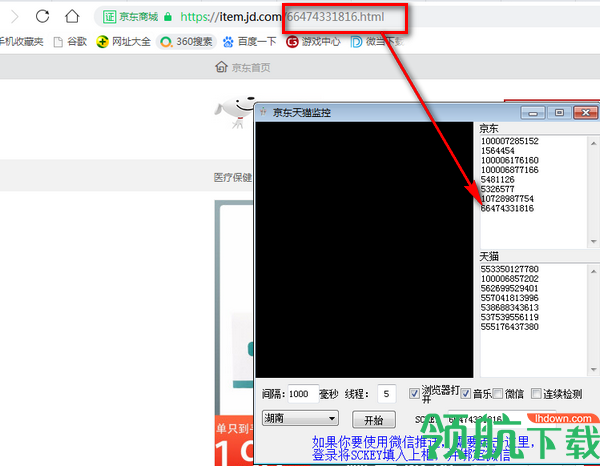Open the 游戏中心 bookmark
This screenshot has width=600, height=466.
tap(313, 42)
